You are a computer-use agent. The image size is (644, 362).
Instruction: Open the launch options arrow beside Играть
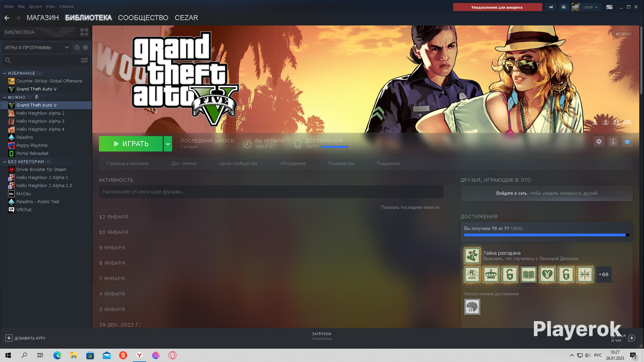pos(168,144)
